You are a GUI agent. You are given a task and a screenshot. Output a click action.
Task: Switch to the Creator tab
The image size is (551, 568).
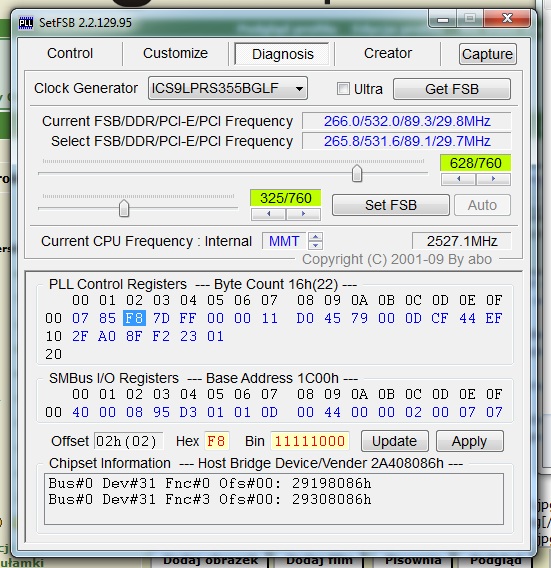(388, 53)
